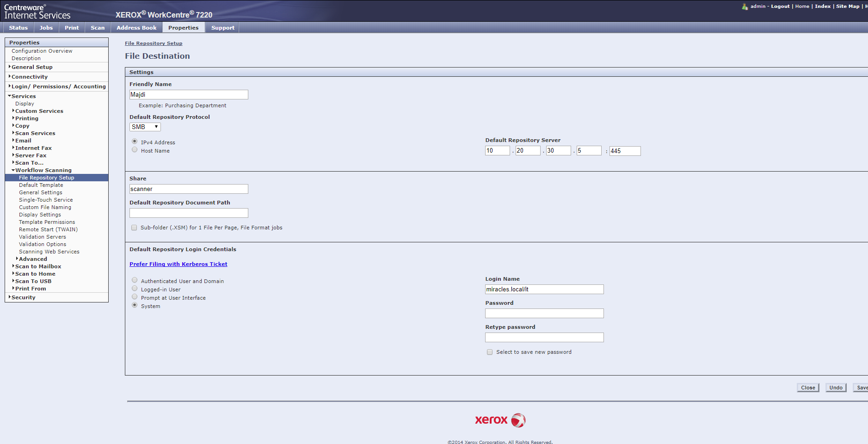Expand the Security section
Image resolution: width=868 pixels, height=444 pixels.
point(10,297)
